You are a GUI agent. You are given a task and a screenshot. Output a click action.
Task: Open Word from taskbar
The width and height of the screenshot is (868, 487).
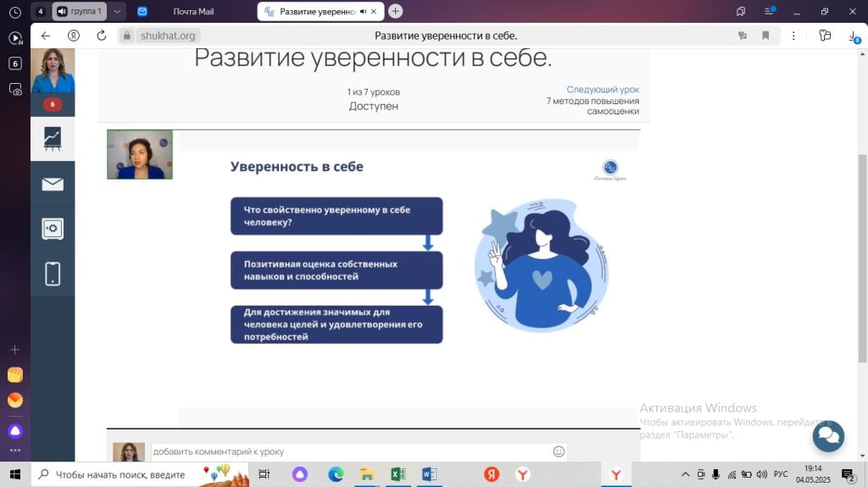click(x=428, y=474)
